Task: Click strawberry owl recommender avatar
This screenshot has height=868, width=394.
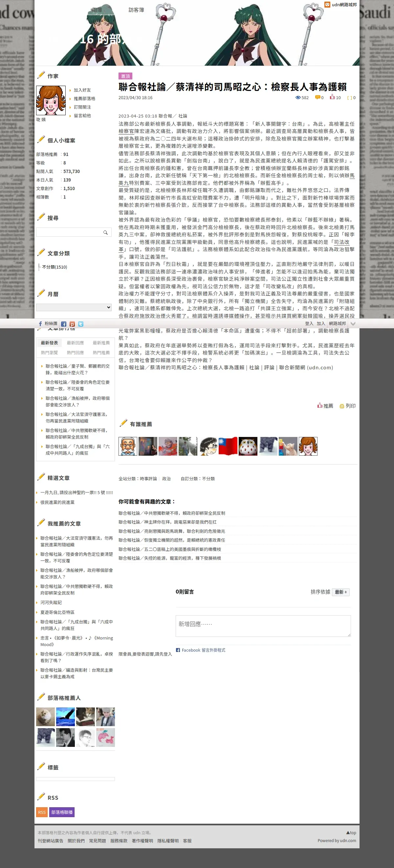Action: point(248,446)
